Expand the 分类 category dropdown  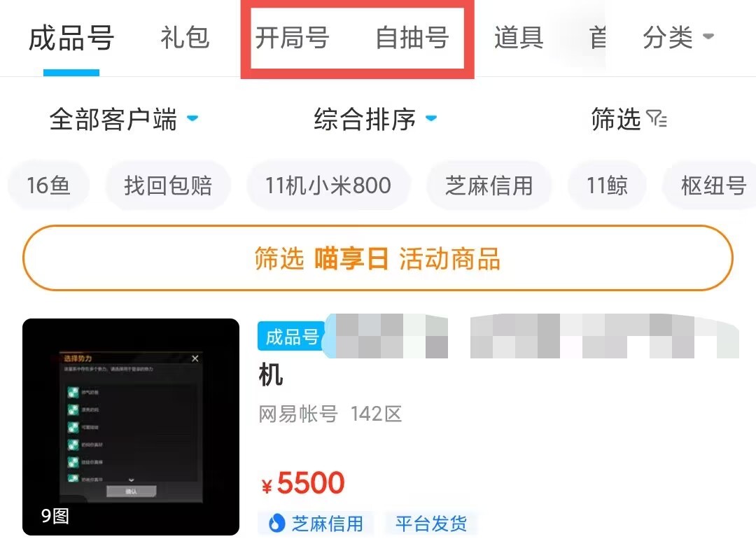click(678, 37)
